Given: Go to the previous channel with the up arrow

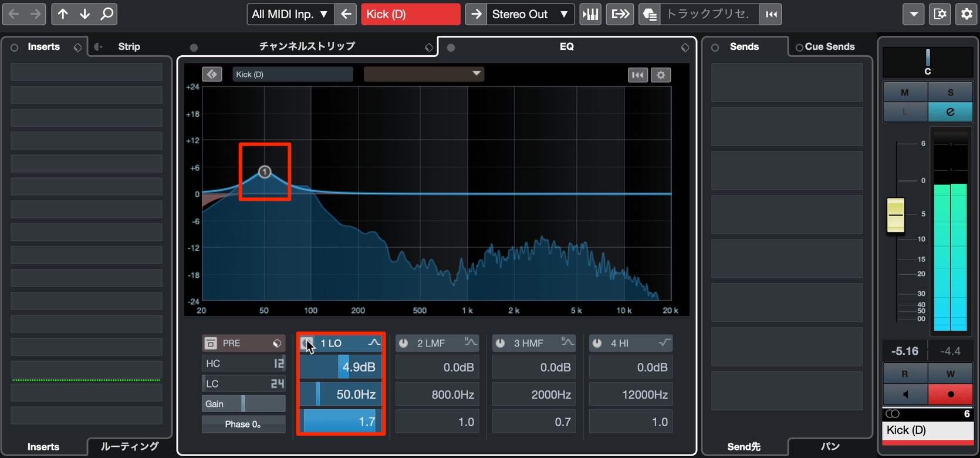Looking at the screenshot, I should [63, 14].
